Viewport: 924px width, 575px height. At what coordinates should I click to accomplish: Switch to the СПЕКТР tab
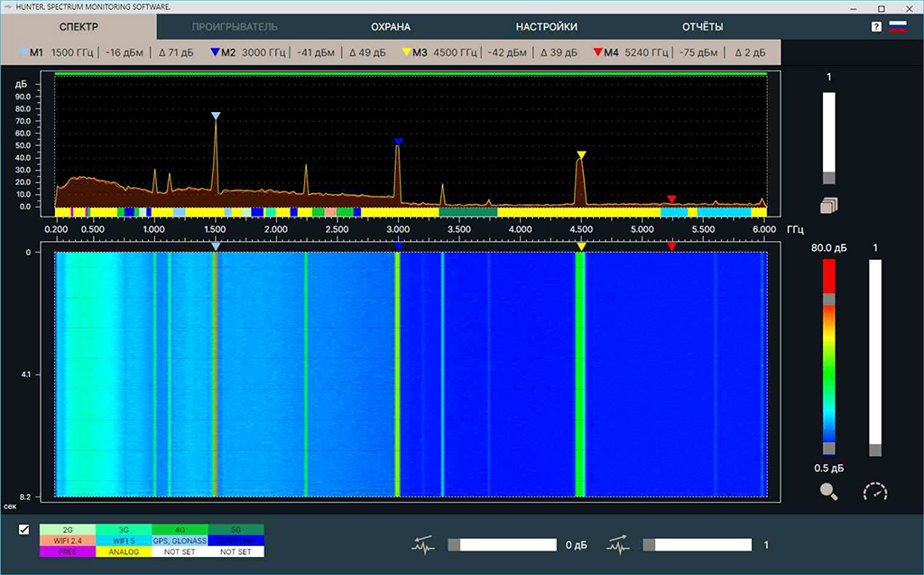79,26
